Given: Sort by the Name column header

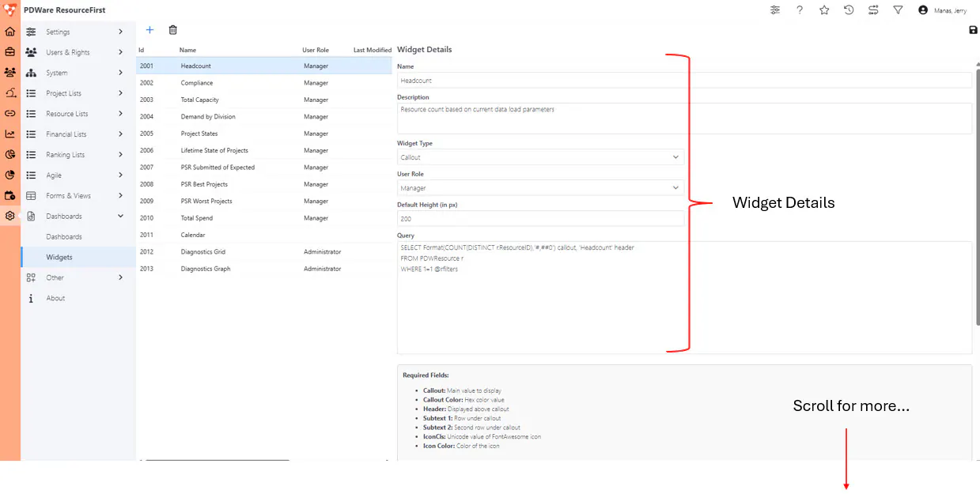Looking at the screenshot, I should click(x=187, y=50).
